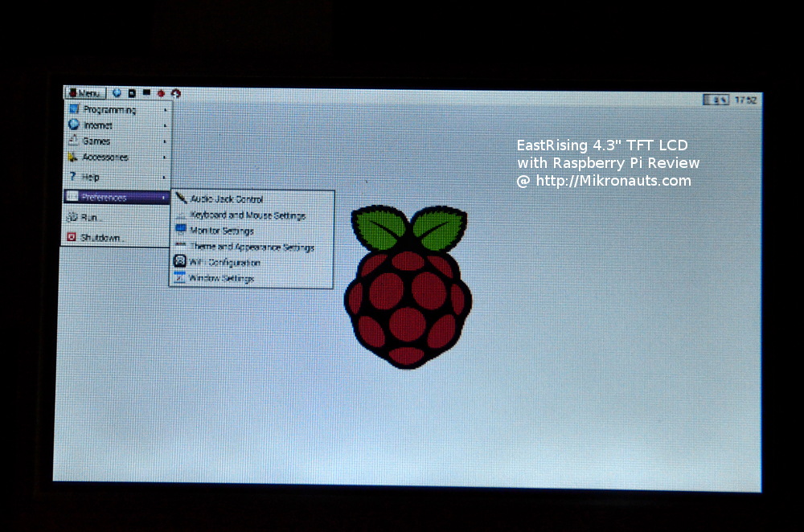This screenshot has width=804, height=532.
Task: Click the gear icon beside Run
Action: [72, 217]
